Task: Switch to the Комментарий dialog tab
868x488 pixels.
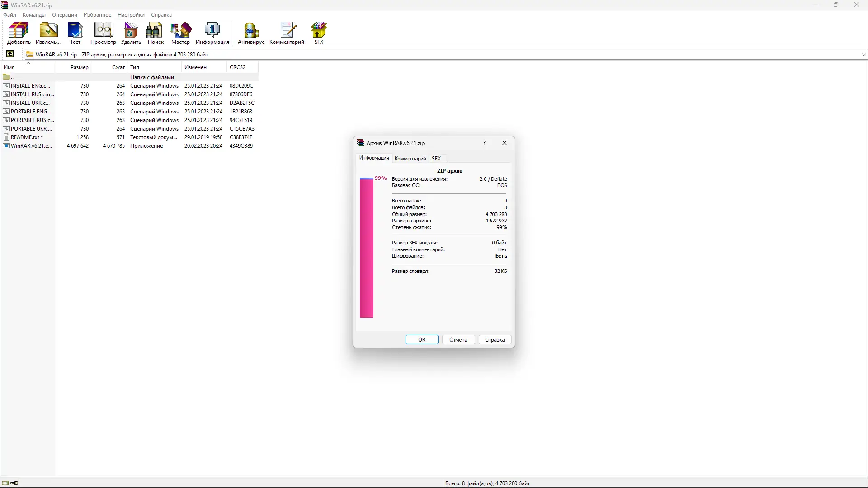Action: [410, 159]
